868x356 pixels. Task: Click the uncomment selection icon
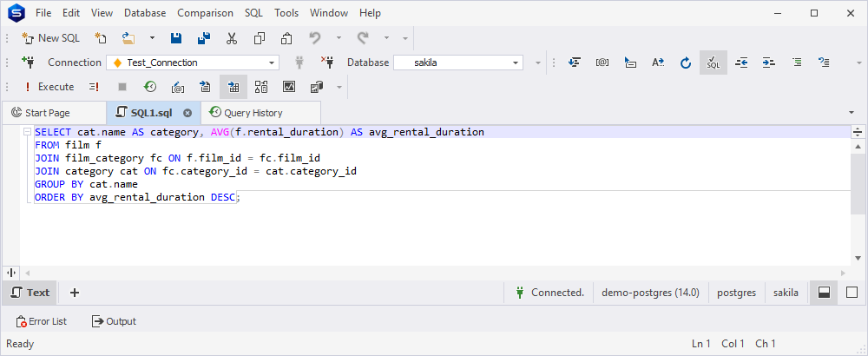[825, 63]
